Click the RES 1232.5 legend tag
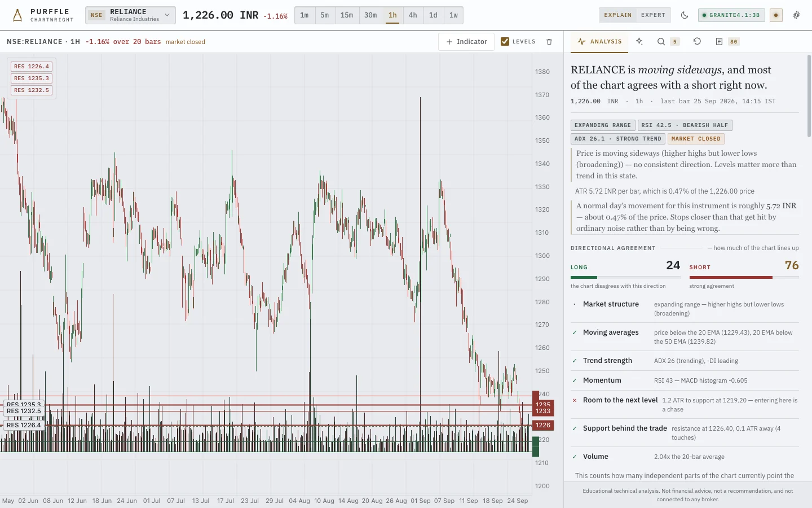The width and height of the screenshot is (812, 508). (32, 90)
